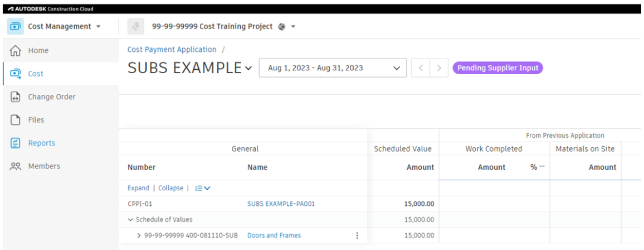The height and width of the screenshot is (250, 644).
Task: Open the Aug 2023 billing period dropdown
Action: click(333, 68)
